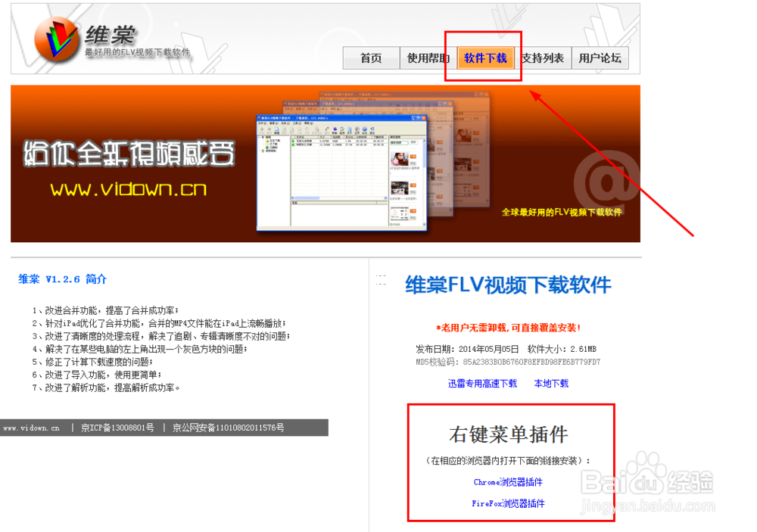
Task: Open the Chrome浏览器插件 link
Action: (x=508, y=482)
